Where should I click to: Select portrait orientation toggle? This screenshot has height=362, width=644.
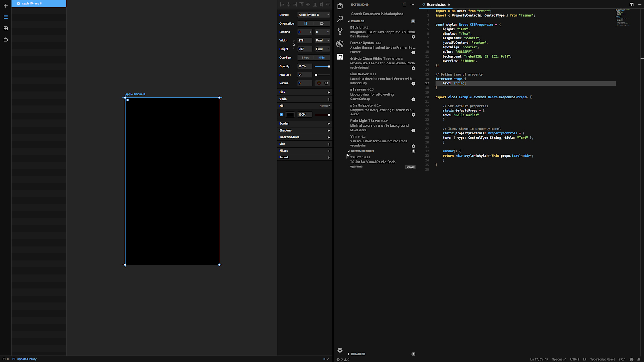(305, 23)
